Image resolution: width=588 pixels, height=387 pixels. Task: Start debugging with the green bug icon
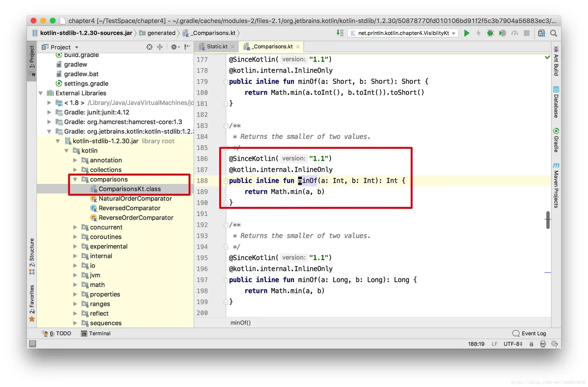tap(490, 33)
